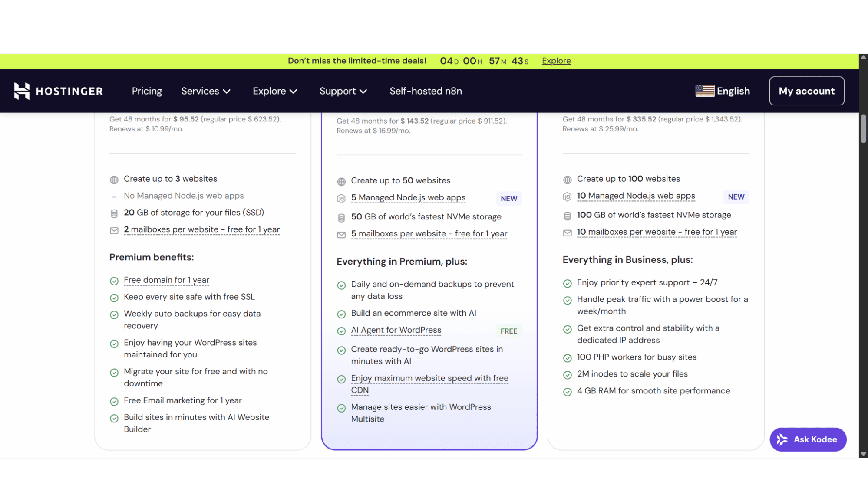Click the Ask Kodee sparkle icon

(x=782, y=439)
